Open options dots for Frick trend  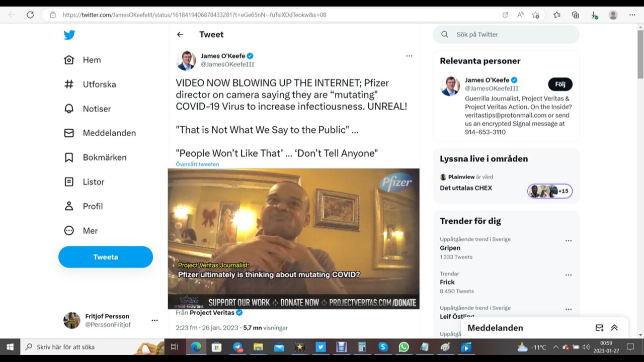click(569, 275)
